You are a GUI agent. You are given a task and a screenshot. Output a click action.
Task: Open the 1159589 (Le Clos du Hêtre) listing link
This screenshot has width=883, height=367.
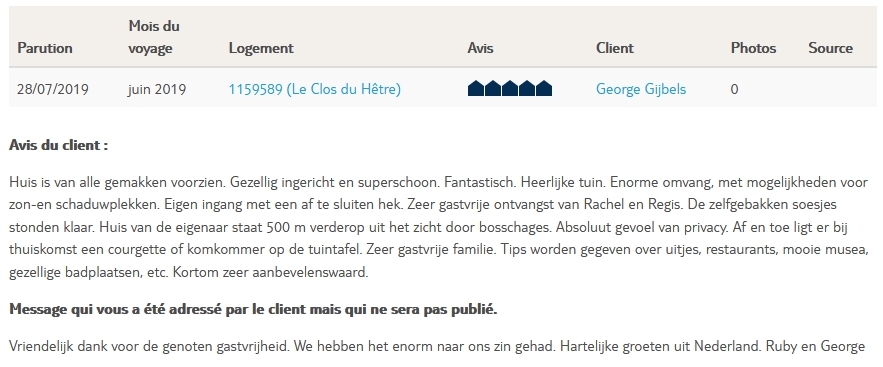click(314, 89)
